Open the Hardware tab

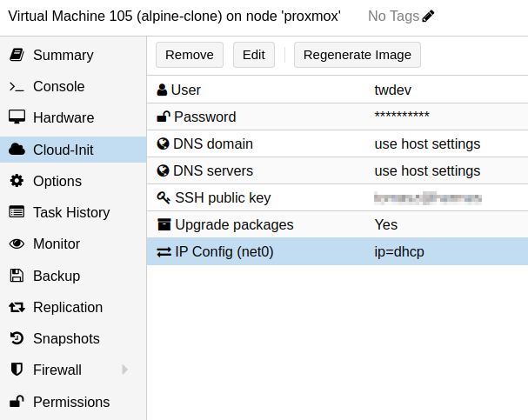coord(73,117)
